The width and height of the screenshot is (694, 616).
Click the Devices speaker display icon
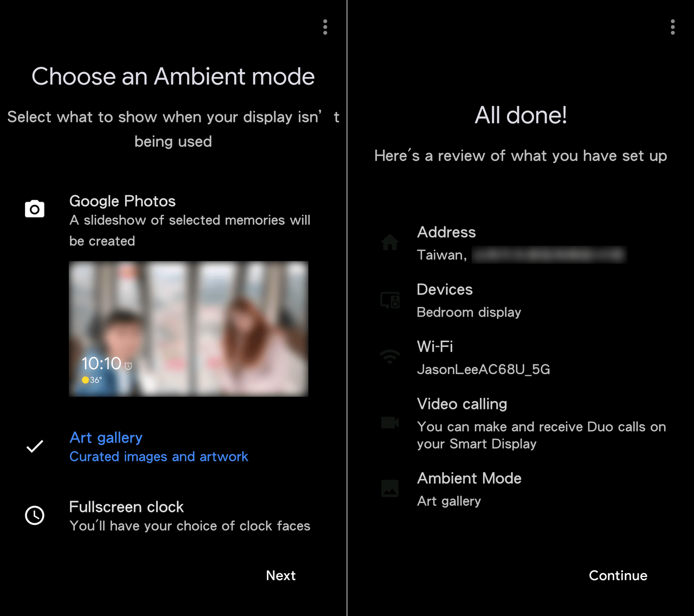[x=390, y=300]
